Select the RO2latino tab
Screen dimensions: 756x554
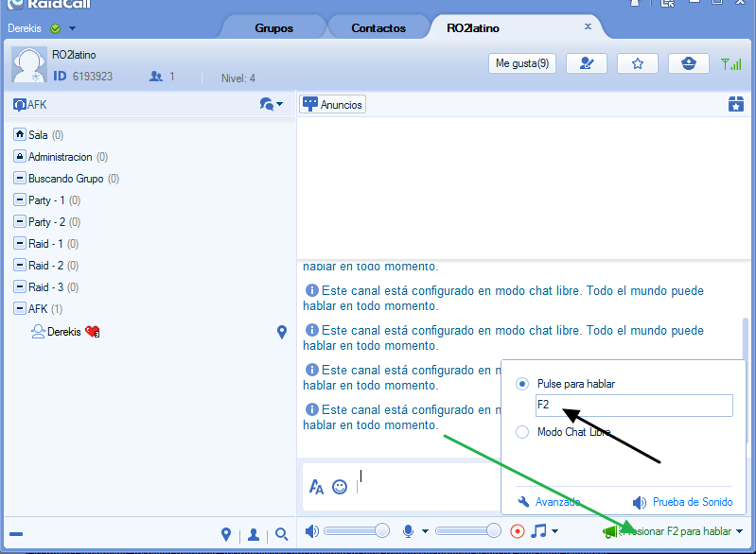coord(472,28)
